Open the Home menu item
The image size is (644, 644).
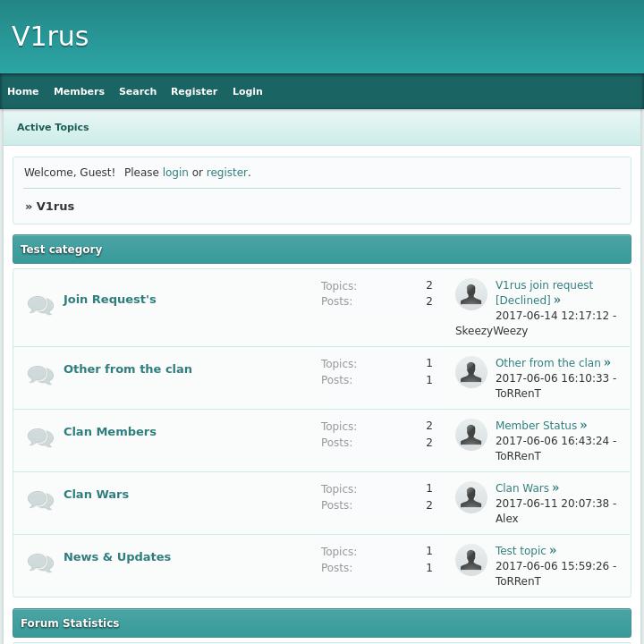coord(23,91)
